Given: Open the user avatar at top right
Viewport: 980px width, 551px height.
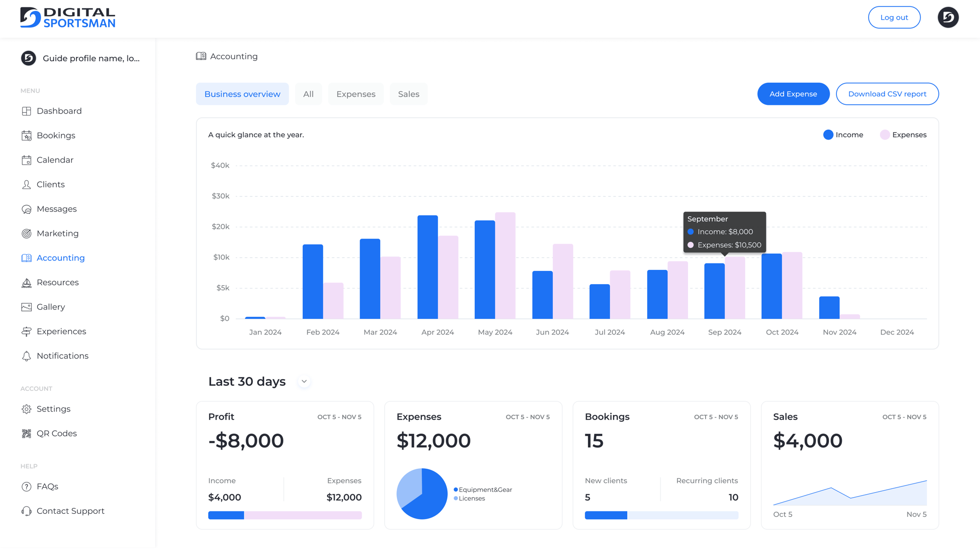Looking at the screenshot, I should (948, 18).
